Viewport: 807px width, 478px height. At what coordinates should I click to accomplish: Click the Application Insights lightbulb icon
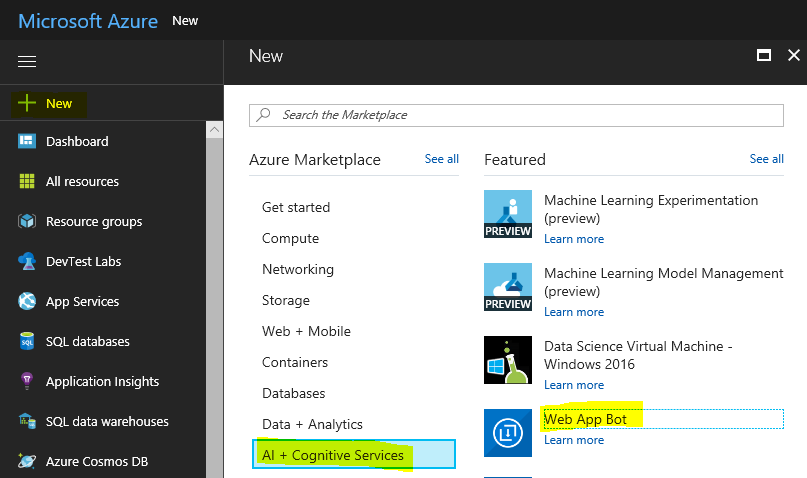[27, 382]
